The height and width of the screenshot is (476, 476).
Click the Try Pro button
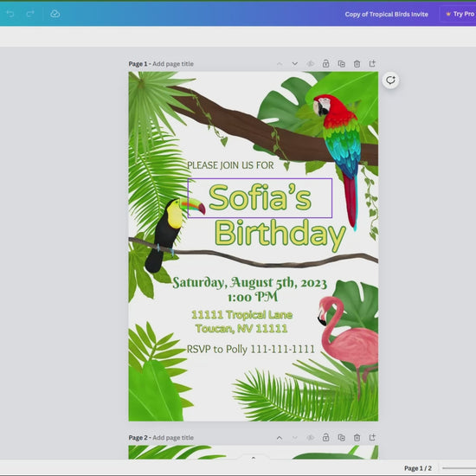click(459, 14)
